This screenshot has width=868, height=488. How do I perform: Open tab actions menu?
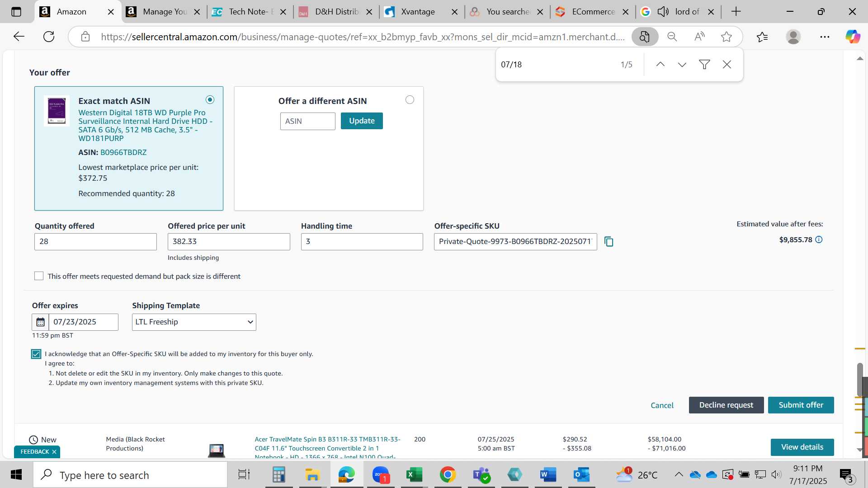point(16,12)
